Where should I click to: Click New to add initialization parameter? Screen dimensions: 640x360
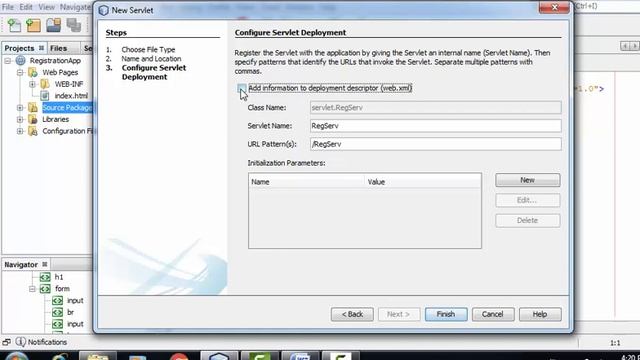pos(527,180)
